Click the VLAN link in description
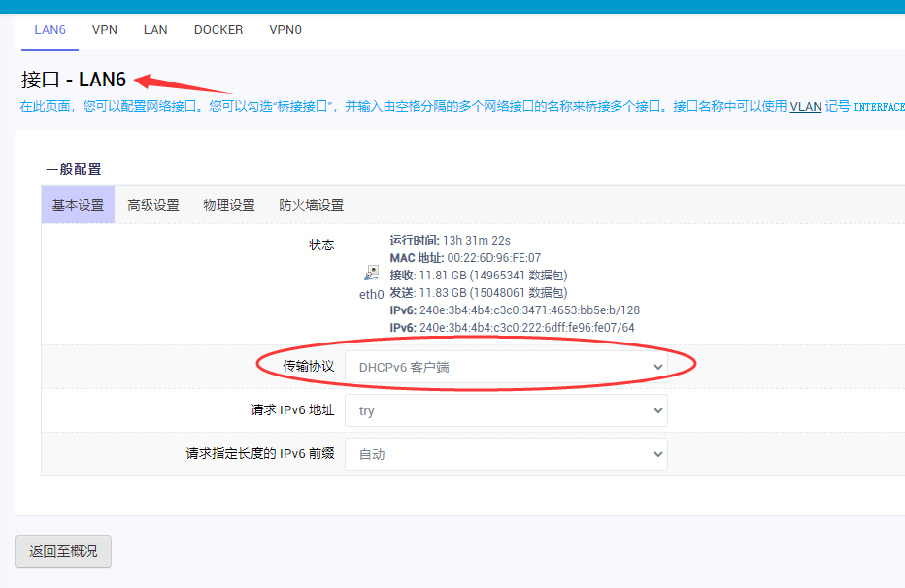Screen dimensions: 905x588 [805, 107]
